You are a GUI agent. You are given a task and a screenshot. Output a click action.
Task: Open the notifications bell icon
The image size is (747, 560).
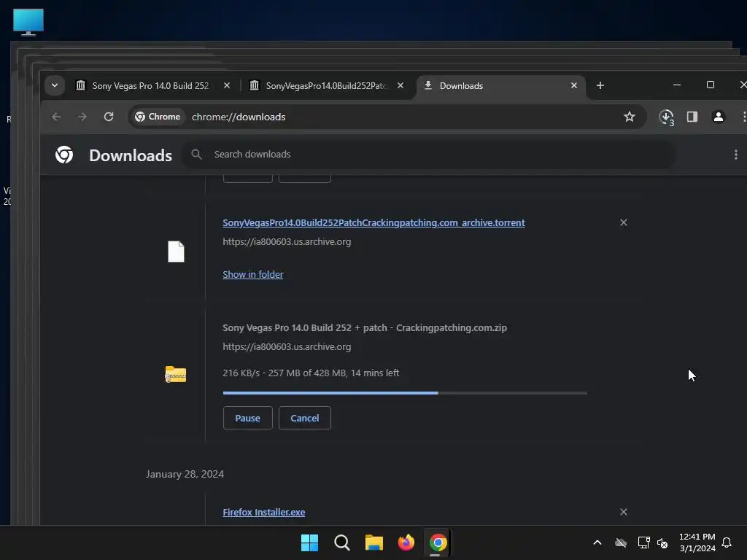[x=727, y=542]
